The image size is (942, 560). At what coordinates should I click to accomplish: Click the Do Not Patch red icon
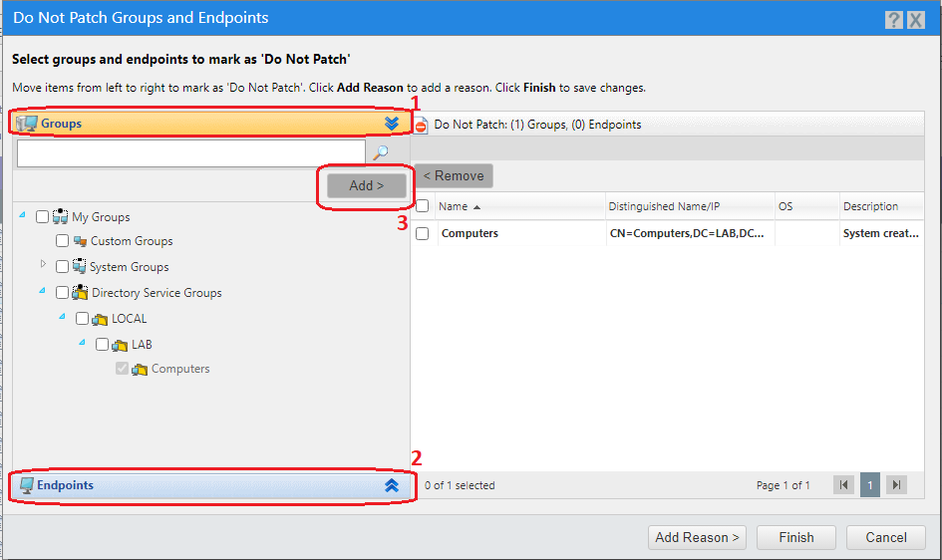point(421,125)
